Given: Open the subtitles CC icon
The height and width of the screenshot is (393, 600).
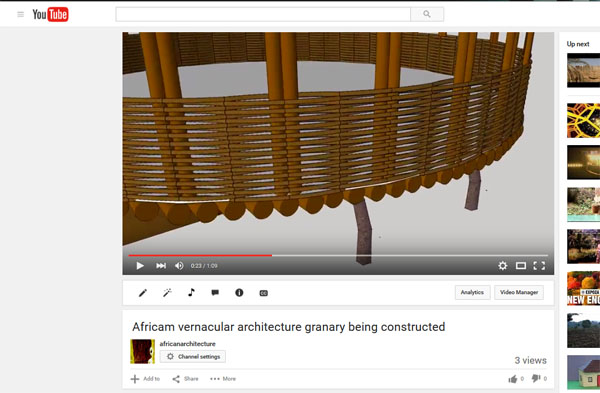Looking at the screenshot, I should tap(264, 293).
